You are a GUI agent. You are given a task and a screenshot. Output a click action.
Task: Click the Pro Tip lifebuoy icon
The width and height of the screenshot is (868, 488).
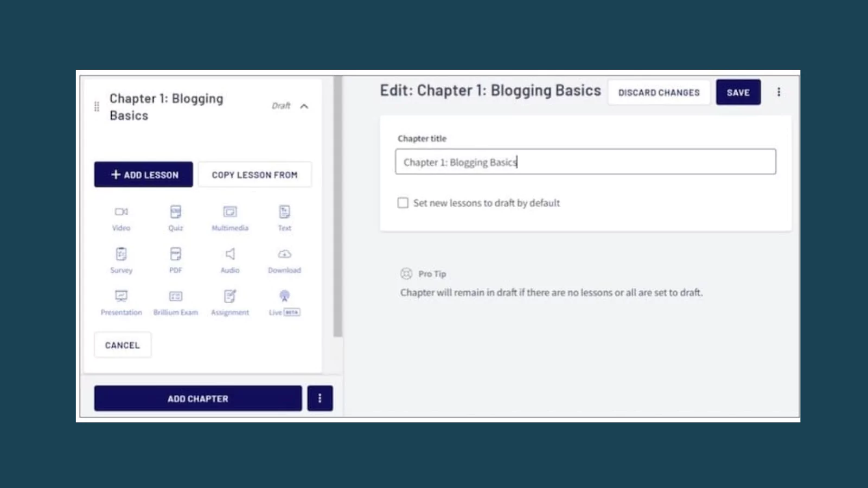[x=406, y=274]
